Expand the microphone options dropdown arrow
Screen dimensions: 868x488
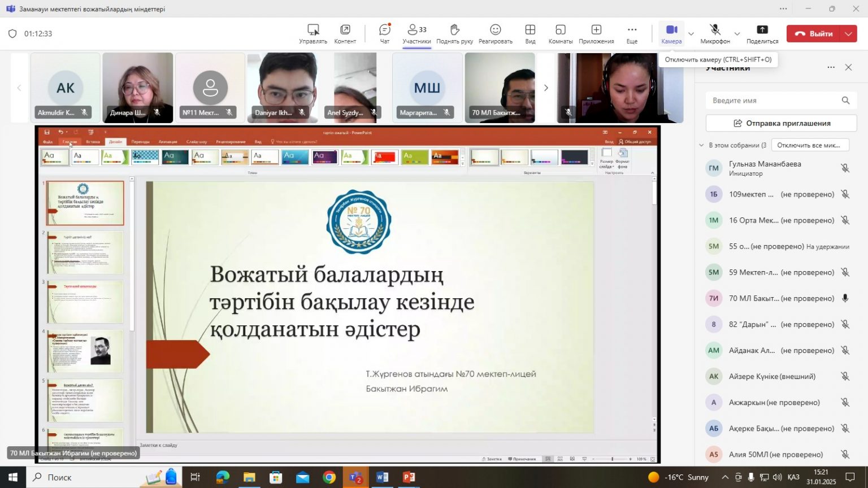737,34
